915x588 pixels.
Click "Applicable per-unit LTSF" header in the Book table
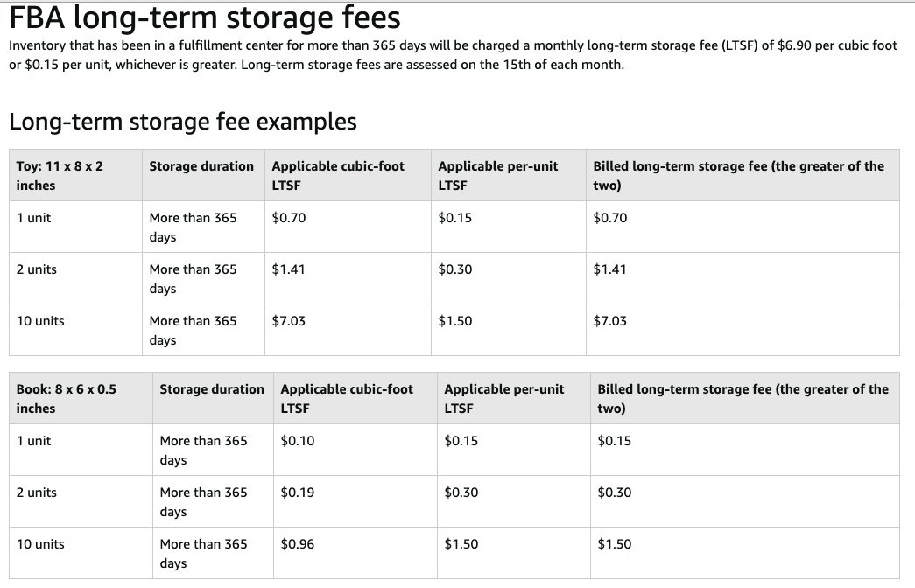coord(504,398)
